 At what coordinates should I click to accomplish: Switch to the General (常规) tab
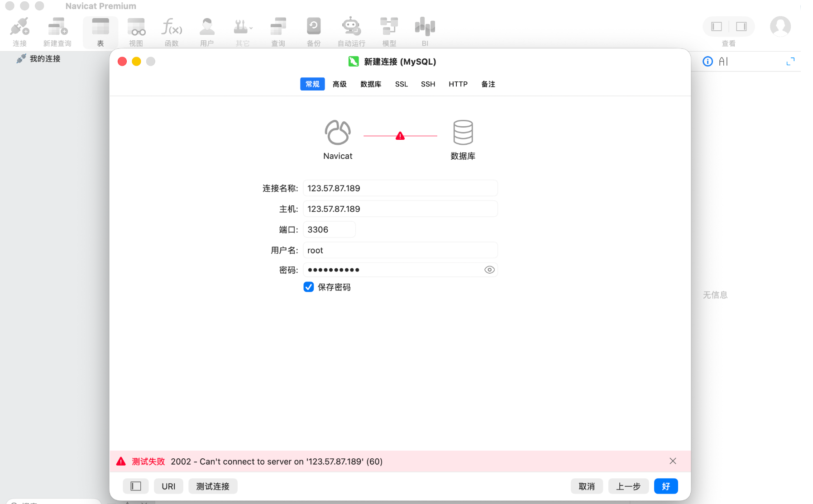point(312,84)
